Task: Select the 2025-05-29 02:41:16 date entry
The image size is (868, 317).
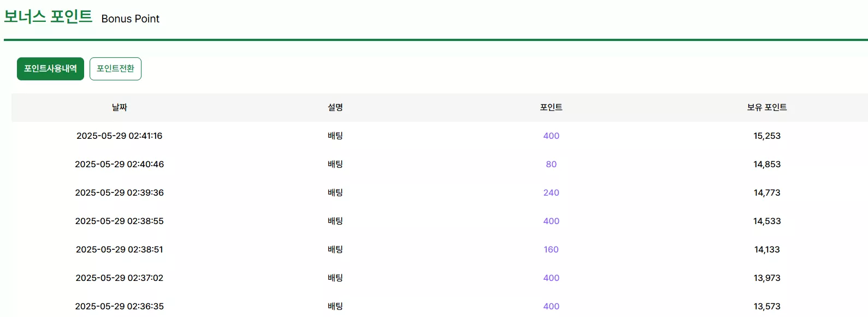Action: pos(120,136)
